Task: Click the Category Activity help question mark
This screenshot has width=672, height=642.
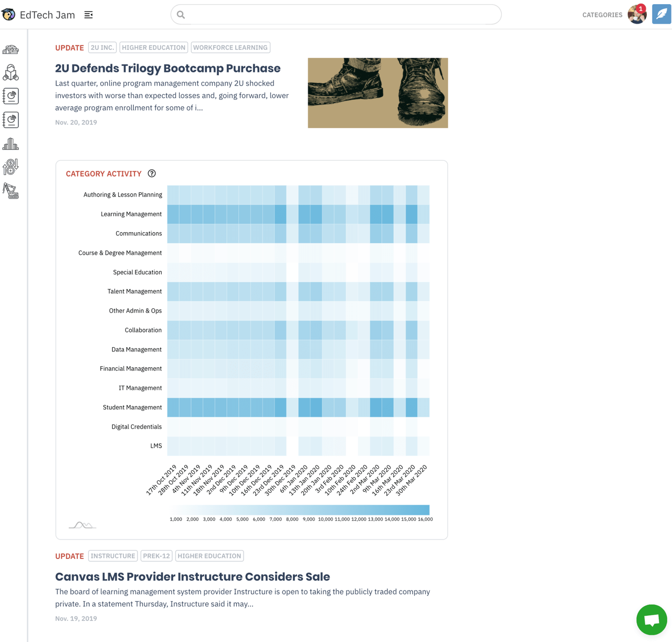Action: point(152,173)
